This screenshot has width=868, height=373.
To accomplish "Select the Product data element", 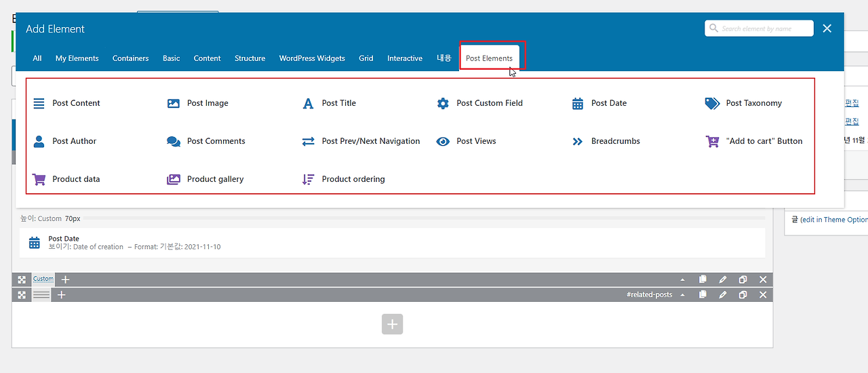I will pyautogui.click(x=66, y=179).
